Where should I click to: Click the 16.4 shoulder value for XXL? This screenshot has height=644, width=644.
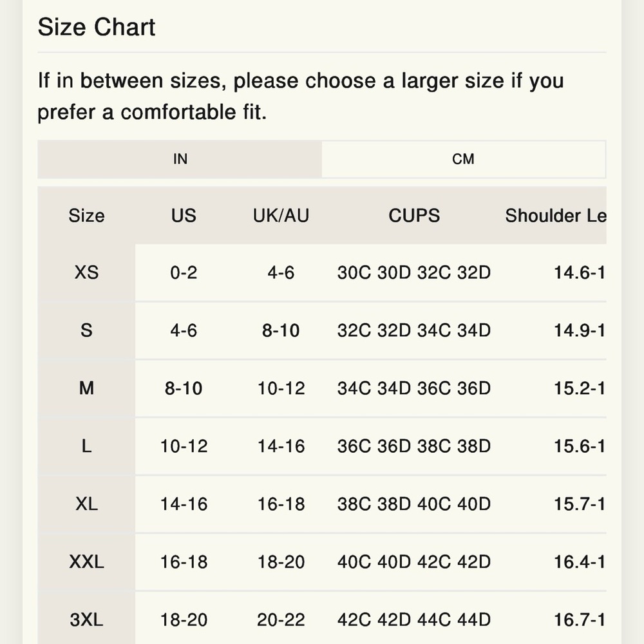point(579,562)
